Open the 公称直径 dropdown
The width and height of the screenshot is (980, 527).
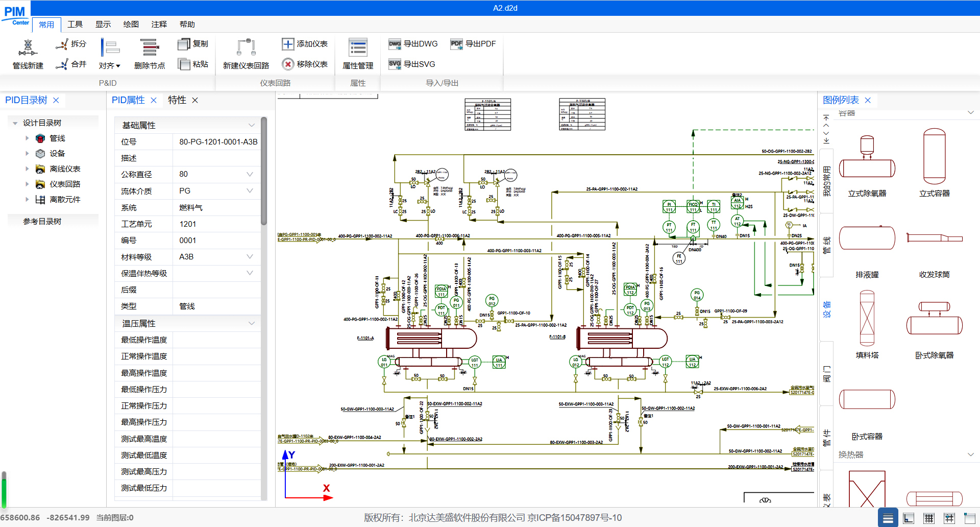[x=250, y=174]
